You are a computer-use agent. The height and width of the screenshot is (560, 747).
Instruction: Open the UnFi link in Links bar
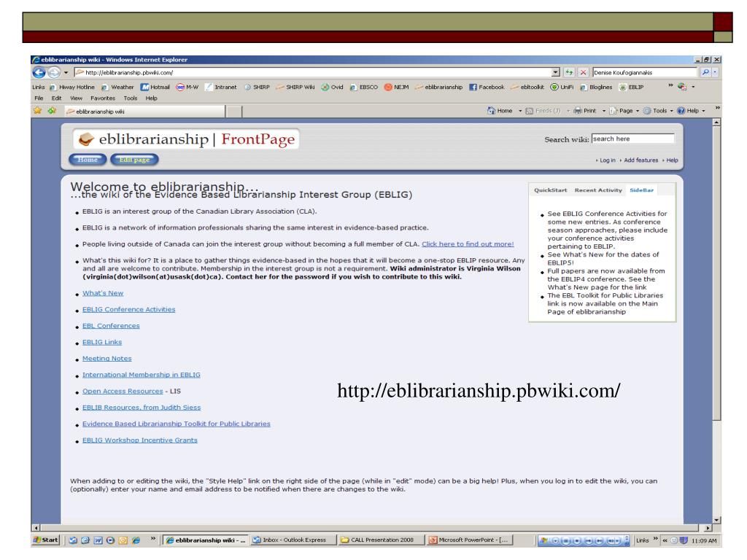click(x=562, y=87)
